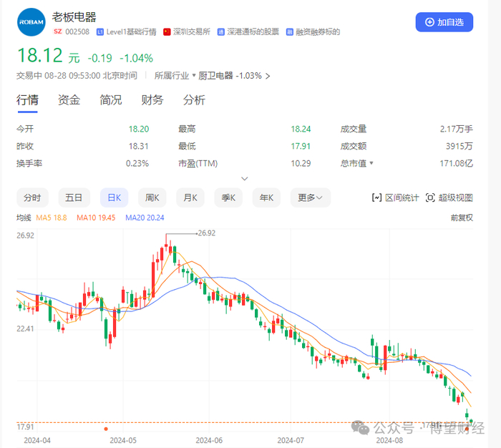Viewport: 501px width, 448px height.
Task: Open the 总市值 dropdown arrow
Action: (x=371, y=163)
